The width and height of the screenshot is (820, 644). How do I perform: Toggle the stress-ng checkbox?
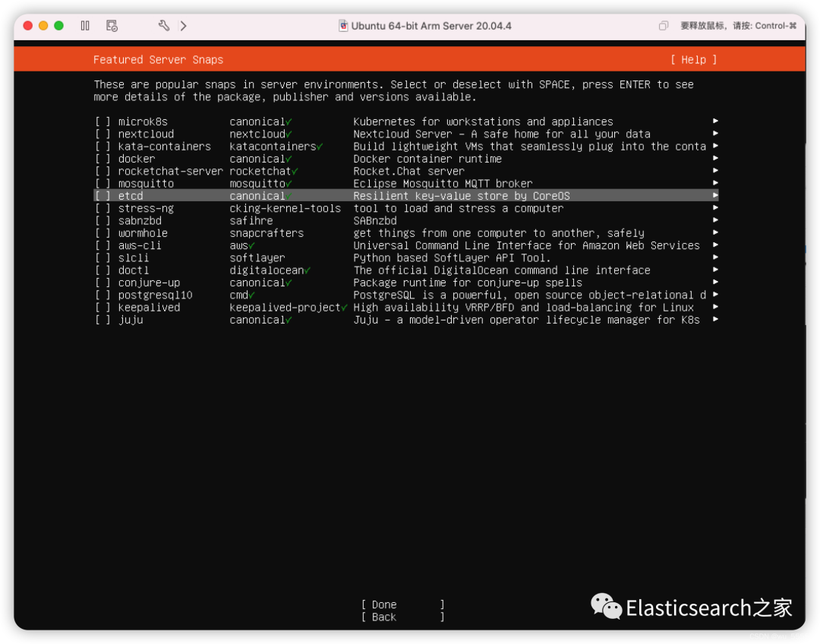point(102,208)
